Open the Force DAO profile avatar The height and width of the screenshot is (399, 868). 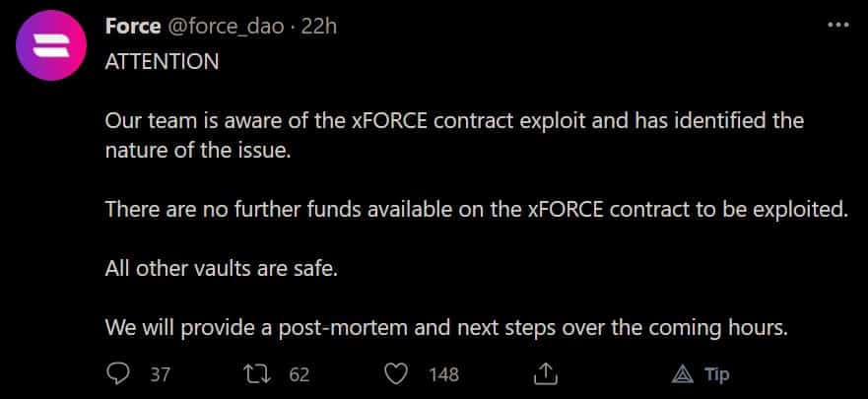51,45
